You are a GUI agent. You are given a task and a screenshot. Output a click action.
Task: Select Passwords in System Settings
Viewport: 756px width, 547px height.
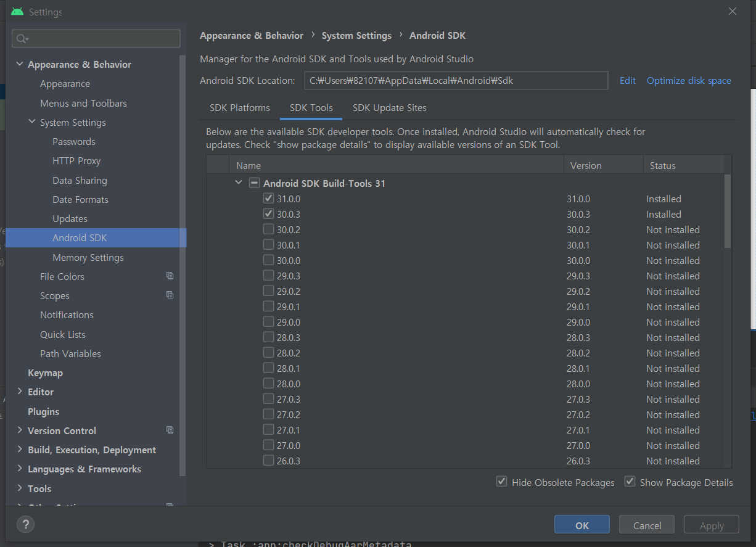click(74, 142)
